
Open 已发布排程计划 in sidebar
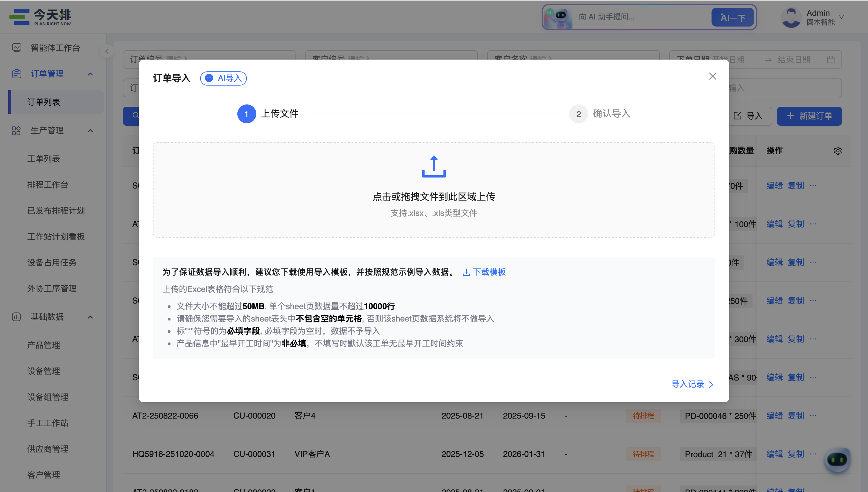click(56, 211)
